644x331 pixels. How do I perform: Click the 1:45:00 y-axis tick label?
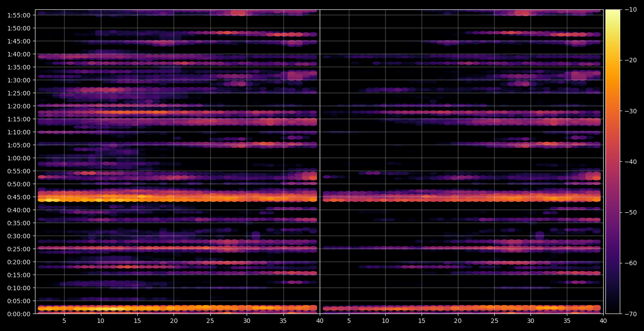19,41
